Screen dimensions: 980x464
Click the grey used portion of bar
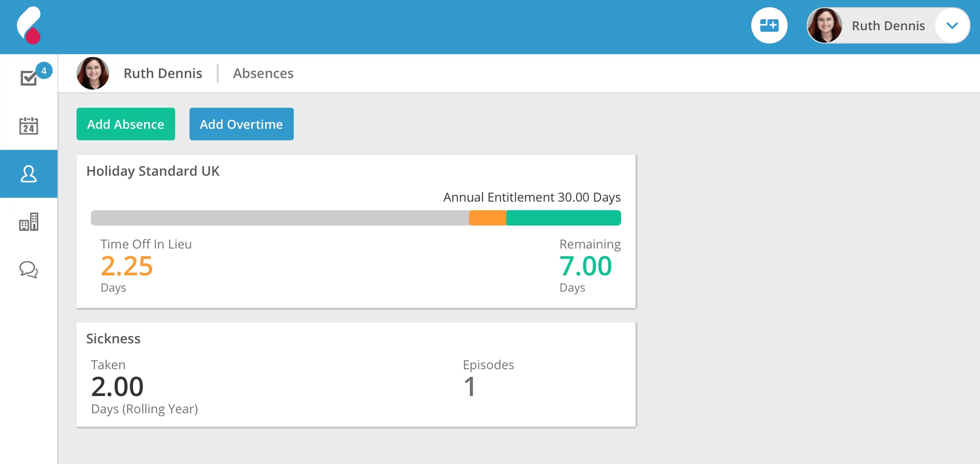point(279,218)
